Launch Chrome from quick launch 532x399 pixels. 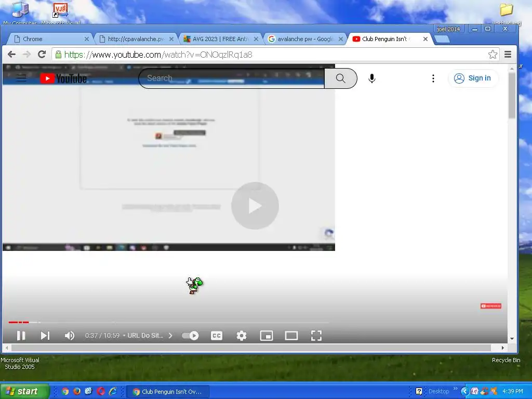(x=65, y=391)
